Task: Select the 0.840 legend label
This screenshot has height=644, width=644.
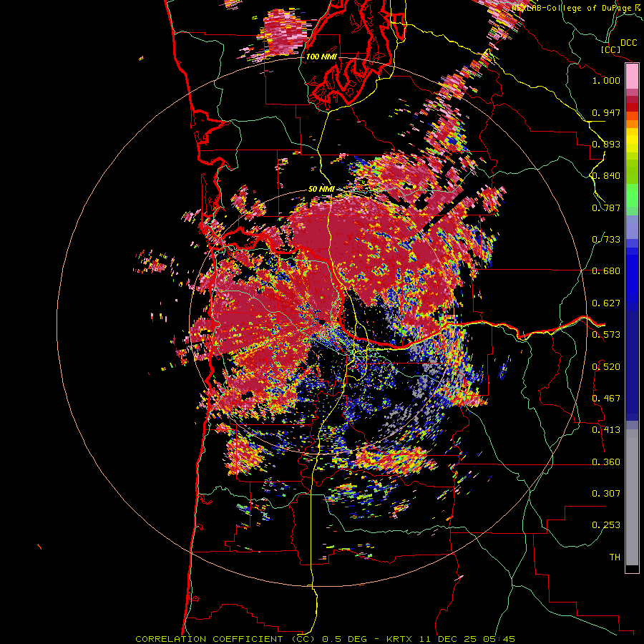Action: click(x=606, y=176)
